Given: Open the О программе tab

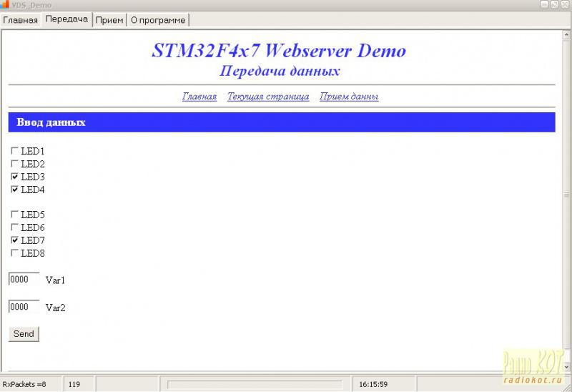Looking at the screenshot, I should tap(158, 20).
